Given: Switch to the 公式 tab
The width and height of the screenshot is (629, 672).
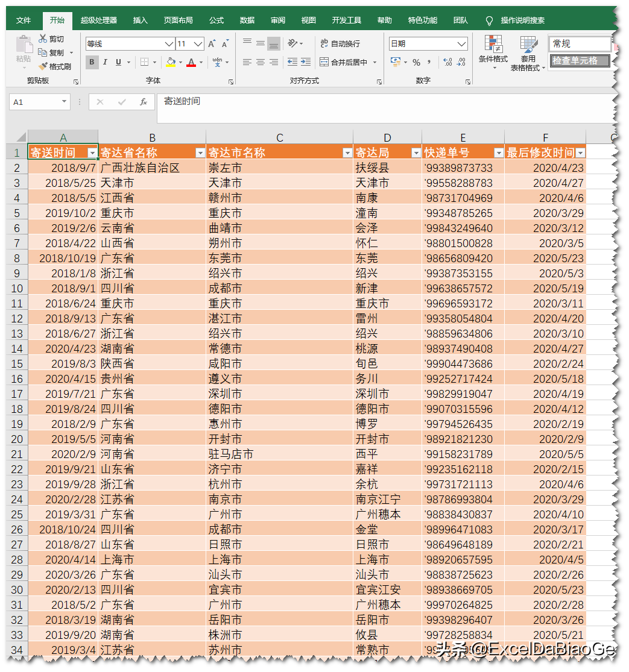Looking at the screenshot, I should click(217, 20).
